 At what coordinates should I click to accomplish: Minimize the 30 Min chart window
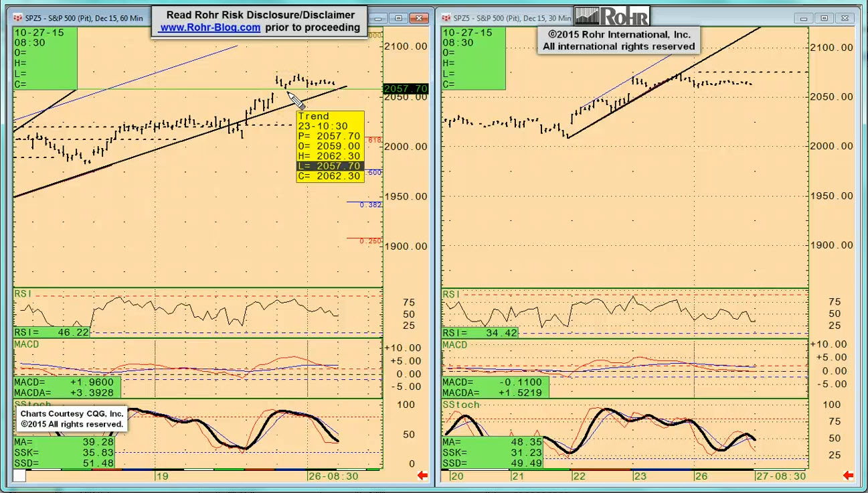pyautogui.click(x=804, y=18)
